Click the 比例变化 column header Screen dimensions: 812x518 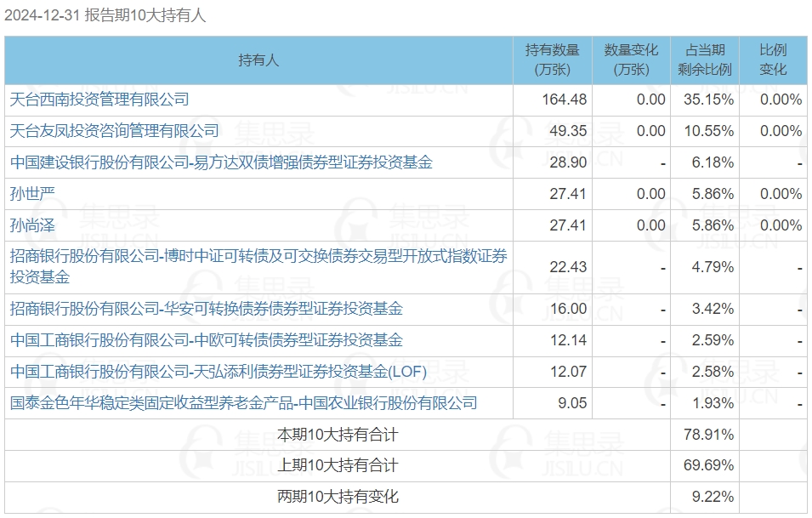tap(773, 60)
